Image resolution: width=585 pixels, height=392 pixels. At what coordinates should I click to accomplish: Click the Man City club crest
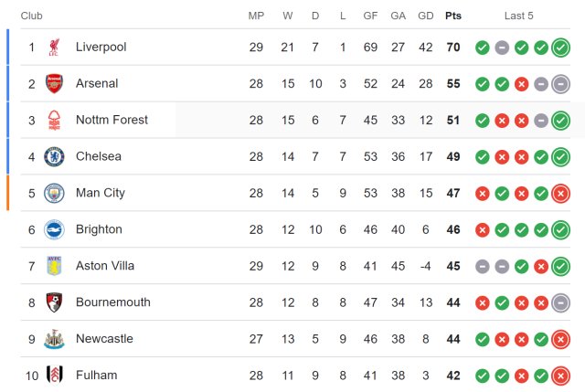click(54, 193)
